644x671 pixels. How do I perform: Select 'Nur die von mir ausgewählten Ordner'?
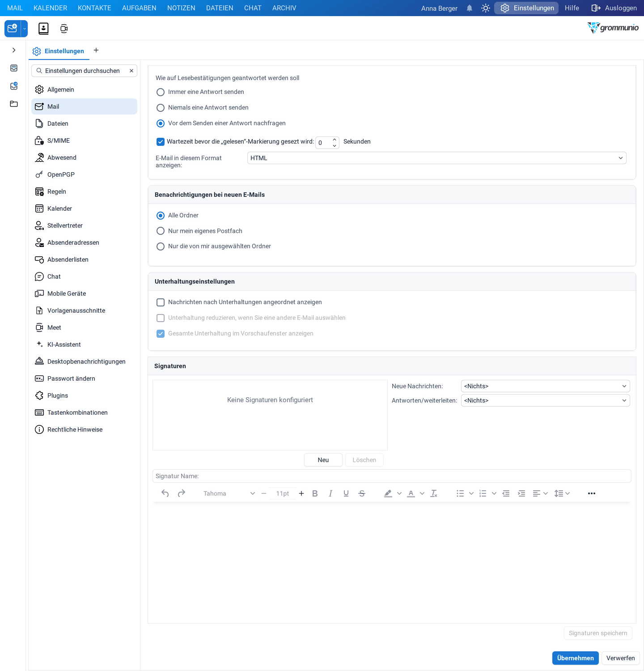click(161, 246)
